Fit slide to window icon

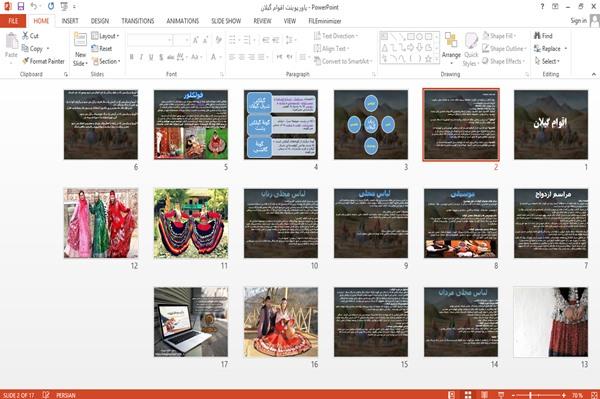[x=594, y=395]
